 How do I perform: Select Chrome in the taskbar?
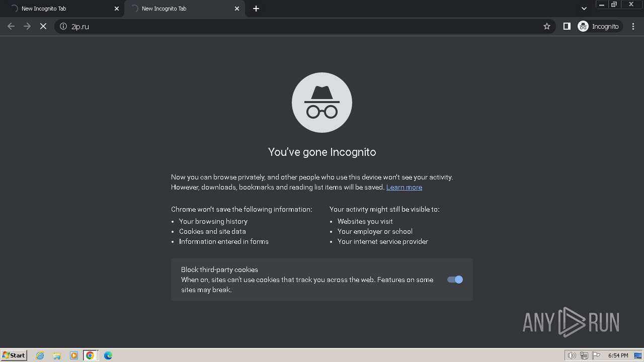pos(90,355)
